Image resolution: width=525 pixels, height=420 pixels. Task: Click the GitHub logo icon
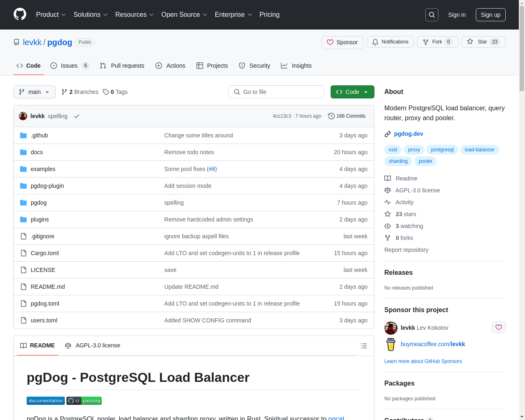point(20,14)
